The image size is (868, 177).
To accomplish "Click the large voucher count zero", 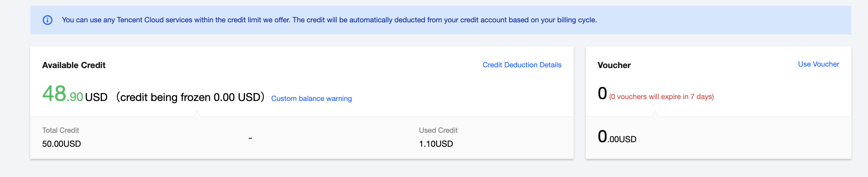I will [x=602, y=93].
